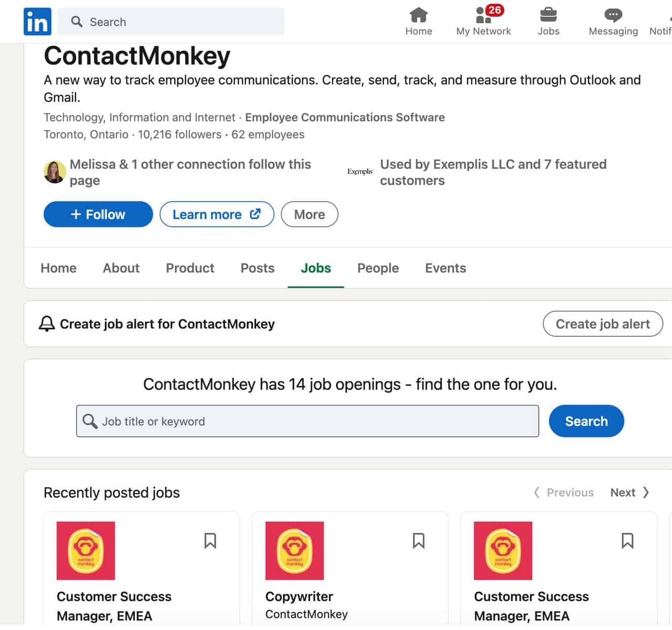
Task: Follow the ContactMonkey page
Action: click(x=98, y=214)
